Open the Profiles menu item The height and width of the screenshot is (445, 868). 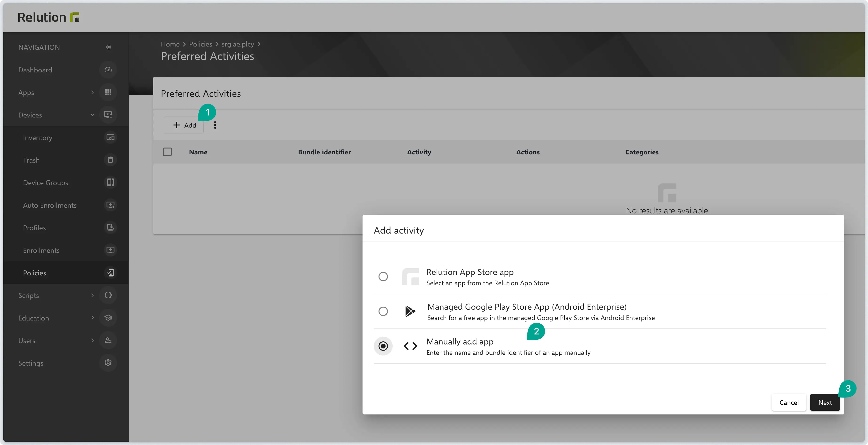point(34,228)
